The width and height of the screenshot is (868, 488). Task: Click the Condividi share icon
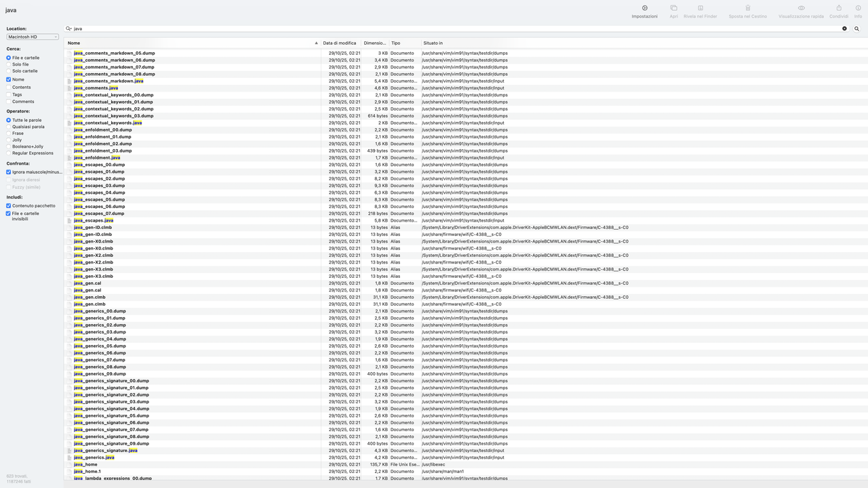coord(838,12)
